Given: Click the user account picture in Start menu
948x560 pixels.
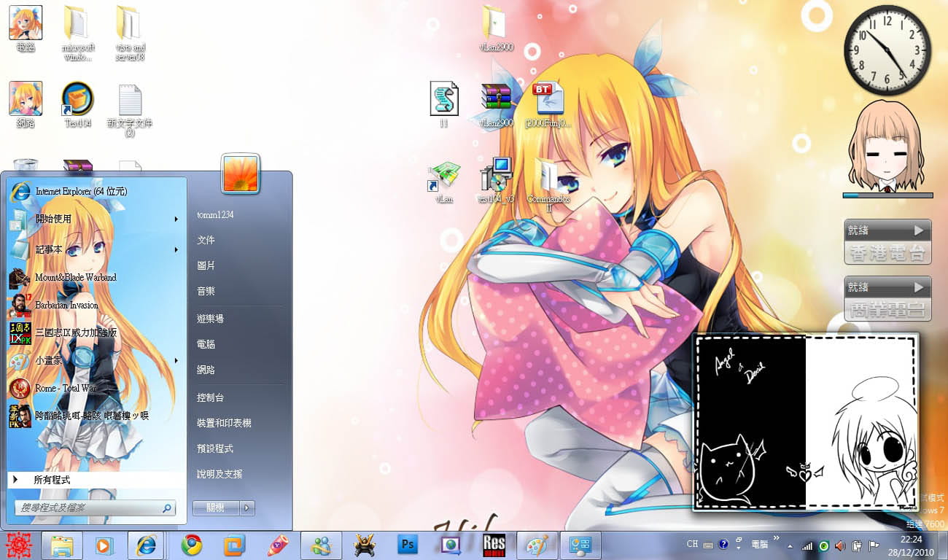Looking at the screenshot, I should [x=240, y=173].
